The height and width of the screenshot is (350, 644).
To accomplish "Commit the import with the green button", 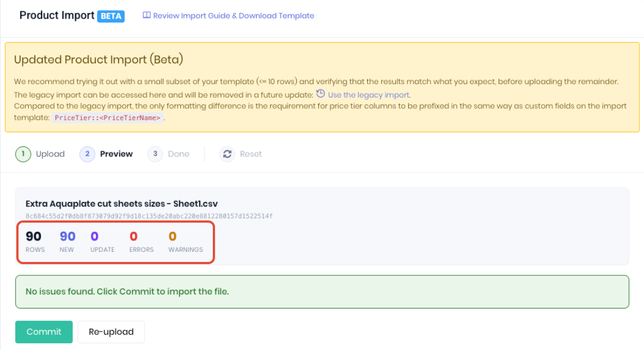I will [44, 331].
